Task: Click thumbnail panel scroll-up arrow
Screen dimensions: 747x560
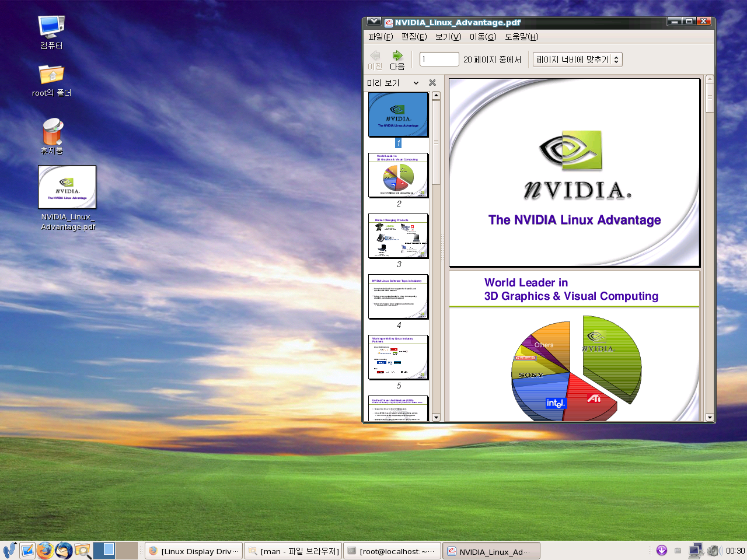Action: [436, 95]
